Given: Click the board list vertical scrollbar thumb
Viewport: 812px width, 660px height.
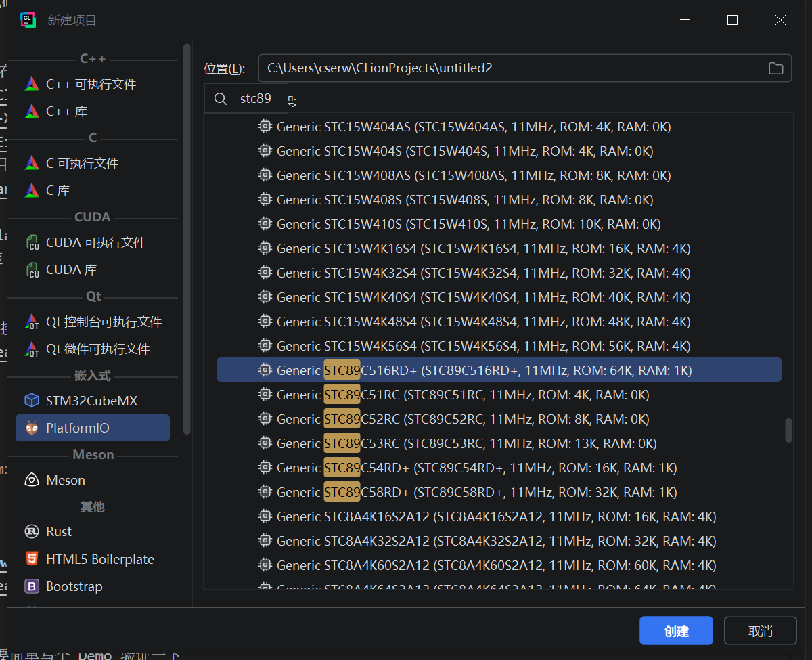Looking at the screenshot, I should 788,431.
